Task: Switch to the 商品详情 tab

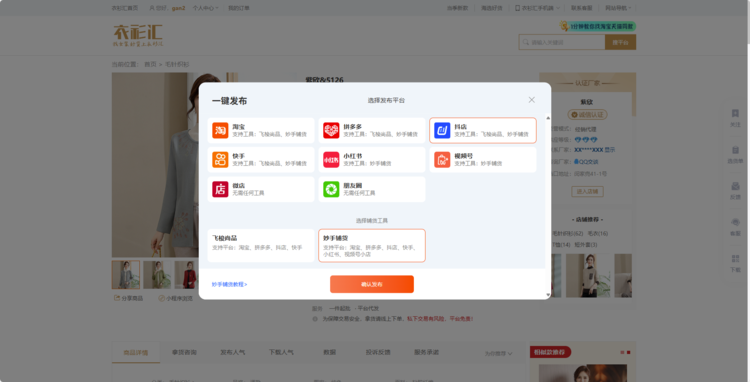Action: coord(136,353)
